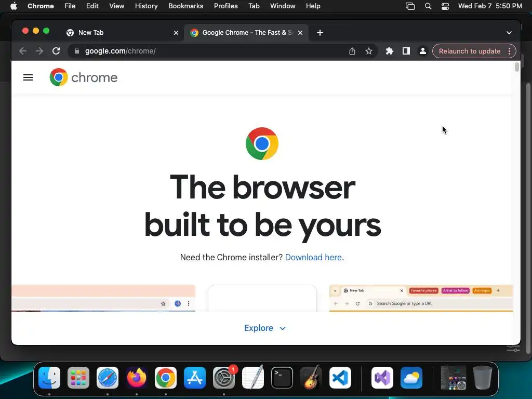This screenshot has width=532, height=399.
Task: Click the Art inspo tab group label
Action: [482, 291]
